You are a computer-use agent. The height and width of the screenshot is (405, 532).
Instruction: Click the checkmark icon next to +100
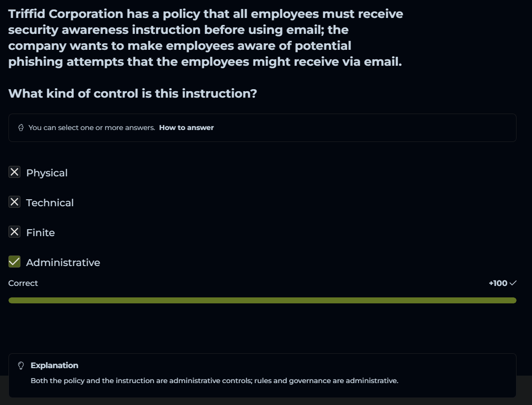tap(513, 283)
